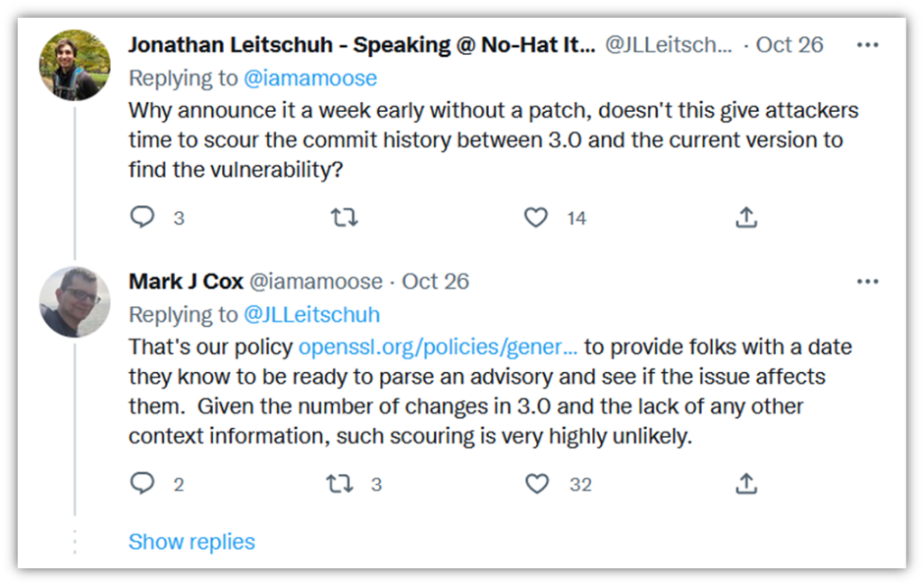Retweet Mark J Cox's tweet
The width and height of the screenshot is (924, 586).
click(339, 484)
